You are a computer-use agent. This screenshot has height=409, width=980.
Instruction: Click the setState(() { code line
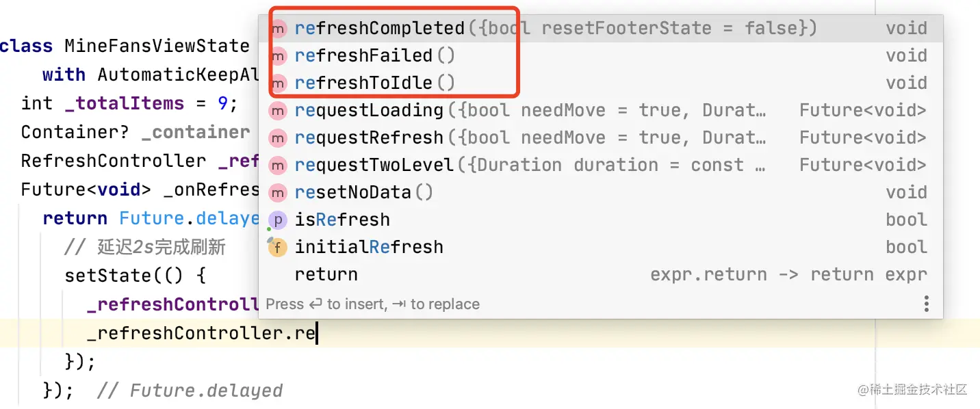[135, 276]
